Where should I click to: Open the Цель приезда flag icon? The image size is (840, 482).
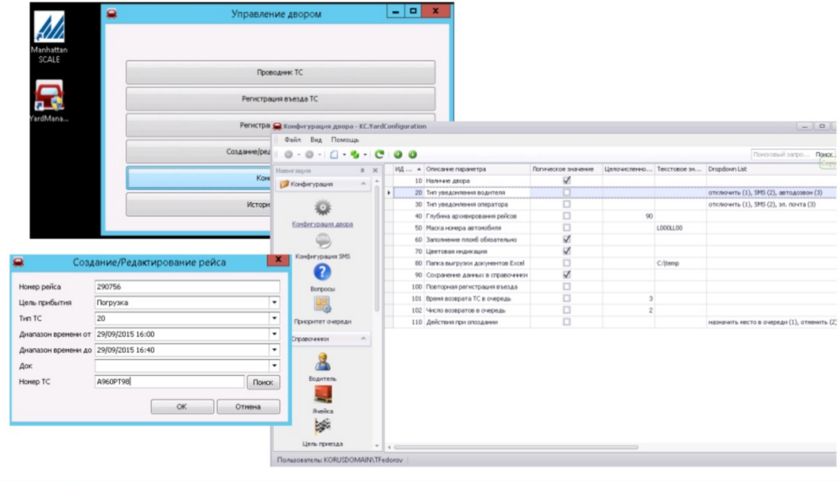[322, 427]
